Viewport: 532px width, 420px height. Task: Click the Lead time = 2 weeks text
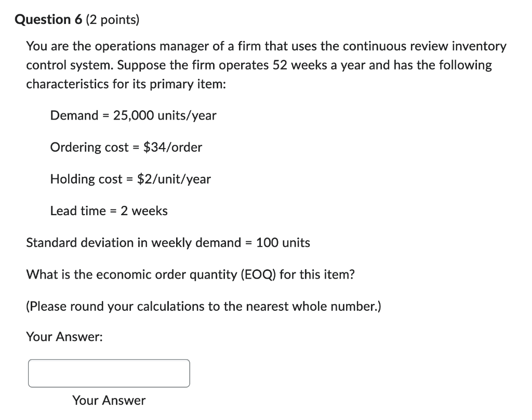[x=109, y=211]
